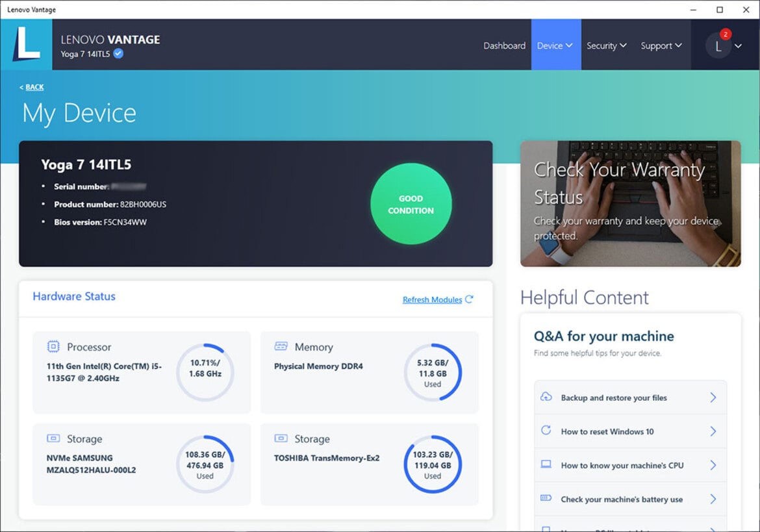Click the verified checkmark badge beside Yoga 7 14ITL5

(118, 53)
